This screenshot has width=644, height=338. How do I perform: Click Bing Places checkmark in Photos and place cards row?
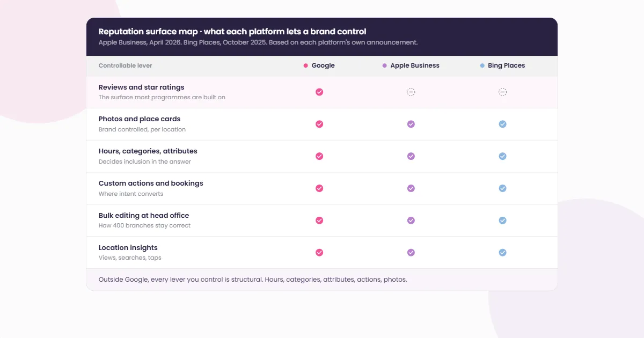pyautogui.click(x=502, y=124)
